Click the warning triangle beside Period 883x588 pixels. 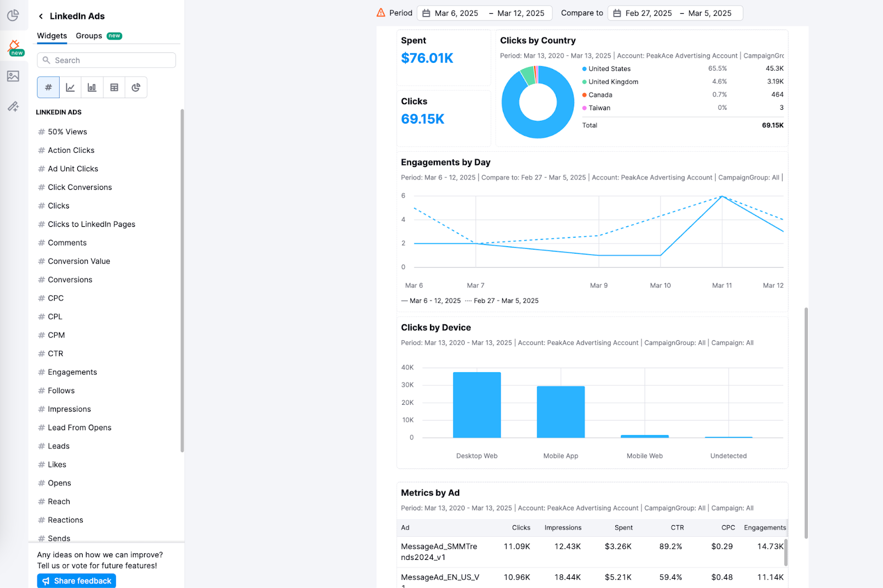[x=380, y=12]
